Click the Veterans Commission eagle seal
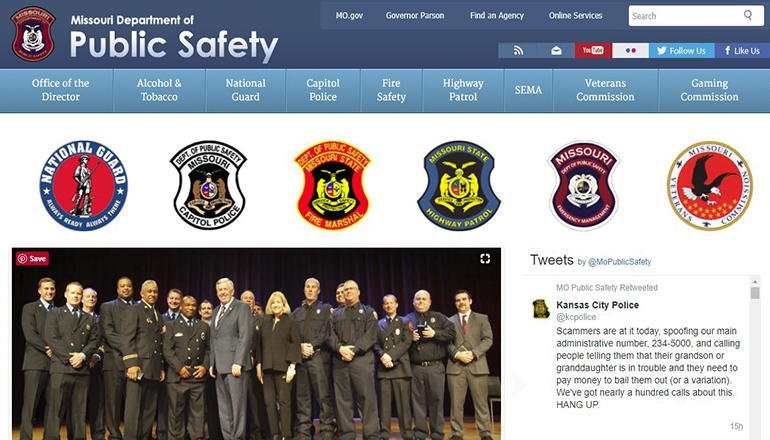The height and width of the screenshot is (440, 770). tap(709, 185)
